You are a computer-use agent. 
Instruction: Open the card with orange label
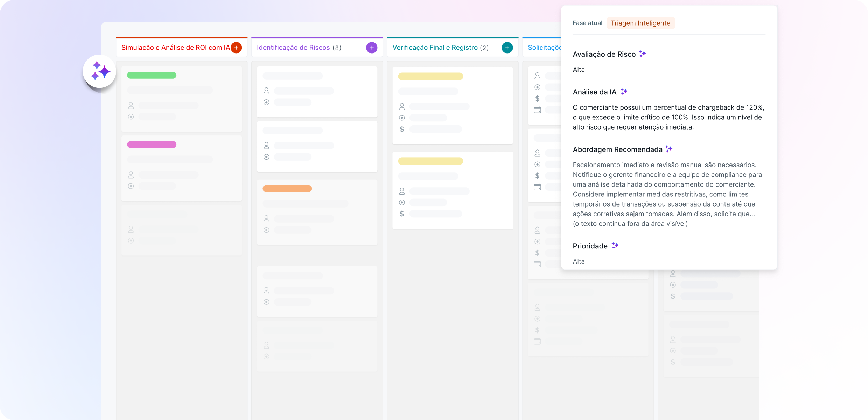pos(317,212)
